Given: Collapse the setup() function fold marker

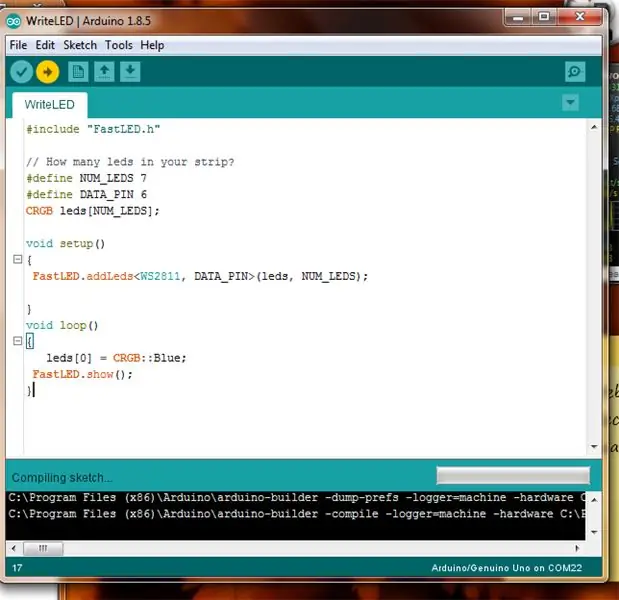Looking at the screenshot, I should (17, 259).
